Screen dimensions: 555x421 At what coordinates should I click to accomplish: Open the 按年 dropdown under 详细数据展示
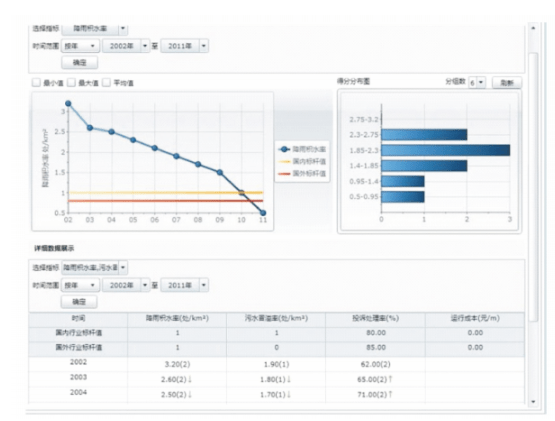point(80,285)
